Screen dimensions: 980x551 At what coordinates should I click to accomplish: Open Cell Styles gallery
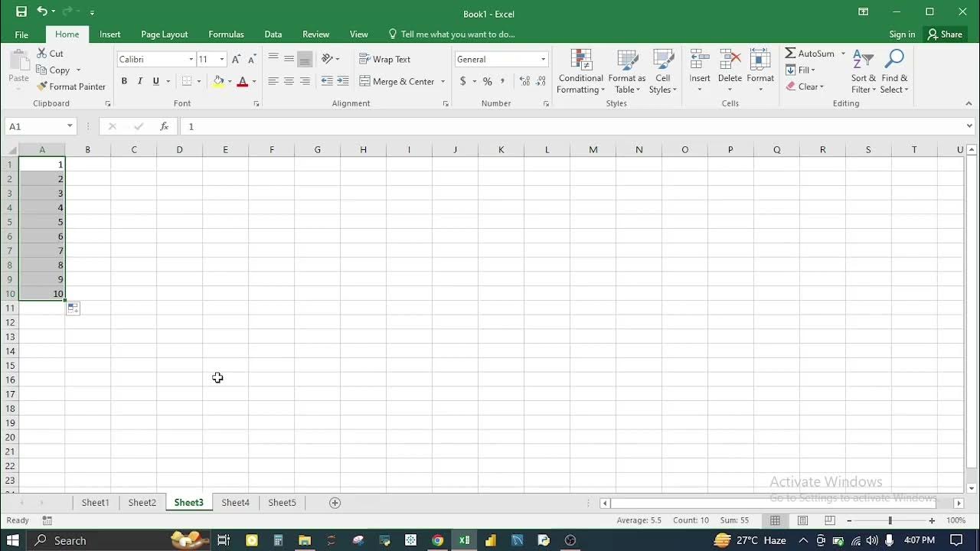(x=663, y=72)
